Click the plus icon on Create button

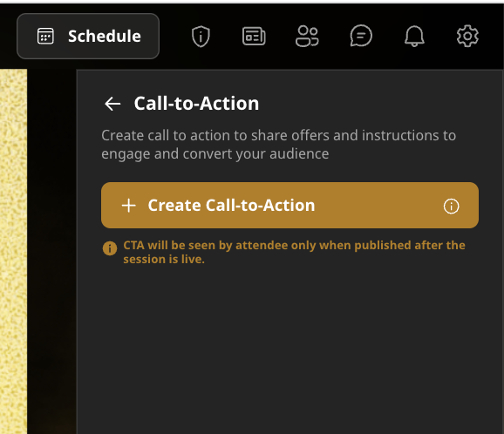pos(129,206)
